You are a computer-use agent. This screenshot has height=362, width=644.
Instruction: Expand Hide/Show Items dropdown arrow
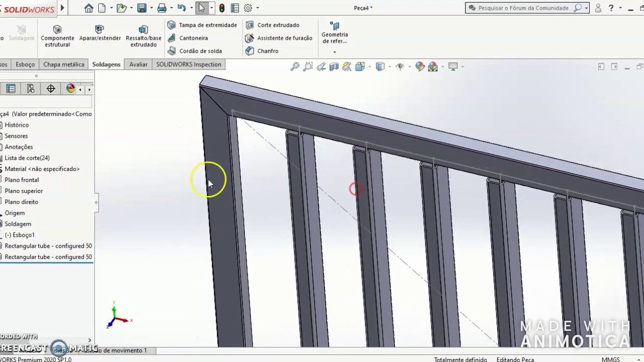[410, 66]
